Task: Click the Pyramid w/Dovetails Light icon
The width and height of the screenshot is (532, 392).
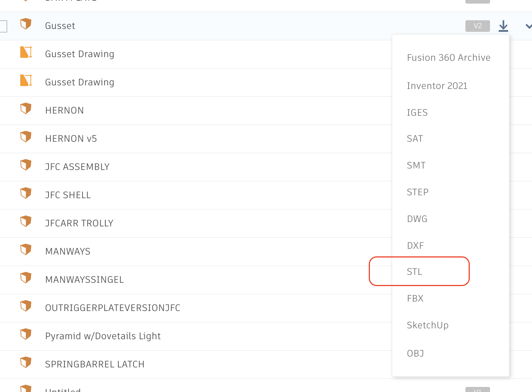Action: (x=26, y=334)
